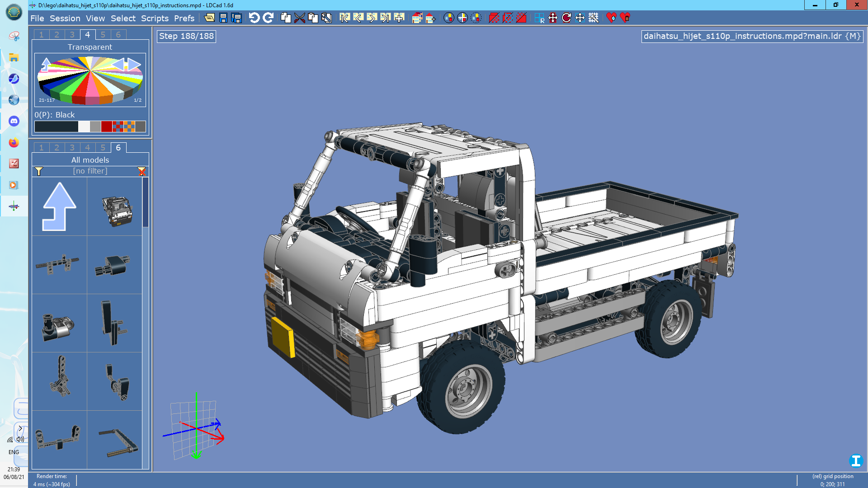Go to first building step icon
868x488 pixels.
(344, 18)
